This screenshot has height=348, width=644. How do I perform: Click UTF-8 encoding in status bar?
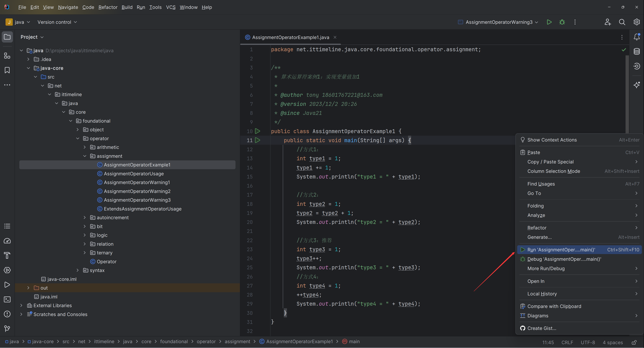pyautogui.click(x=588, y=342)
